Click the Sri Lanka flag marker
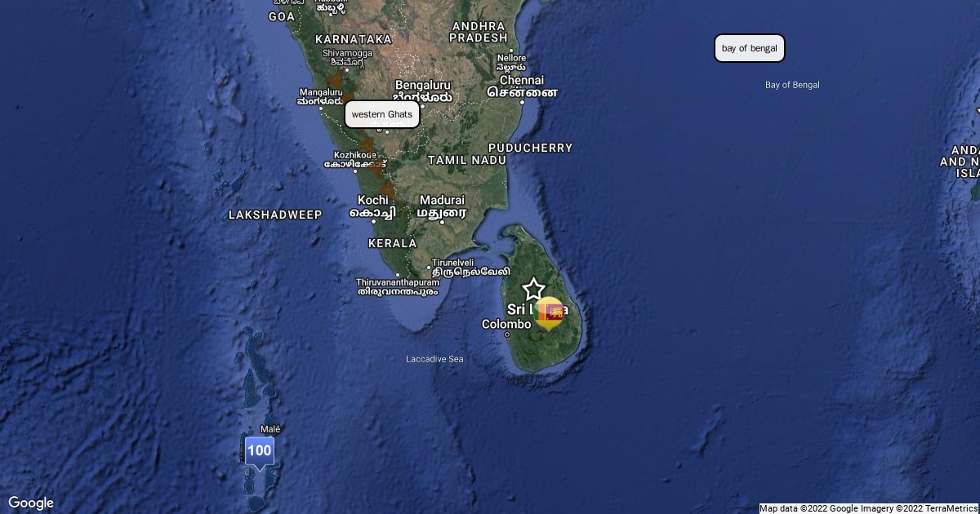The image size is (980, 514). coord(549,312)
